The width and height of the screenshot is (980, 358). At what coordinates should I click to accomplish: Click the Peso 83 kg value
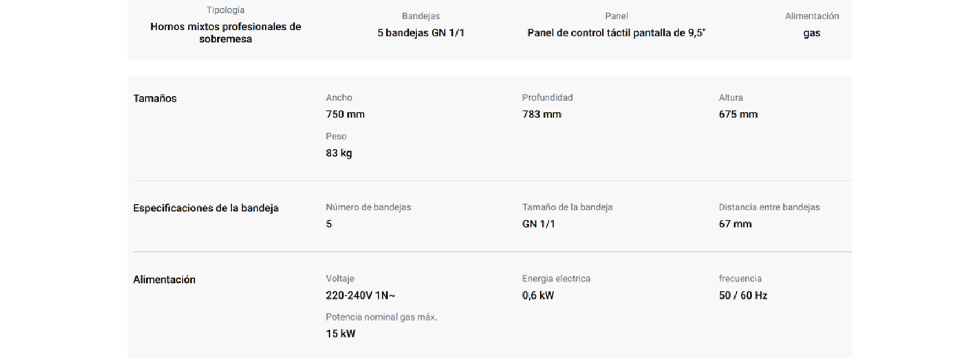coord(339,153)
